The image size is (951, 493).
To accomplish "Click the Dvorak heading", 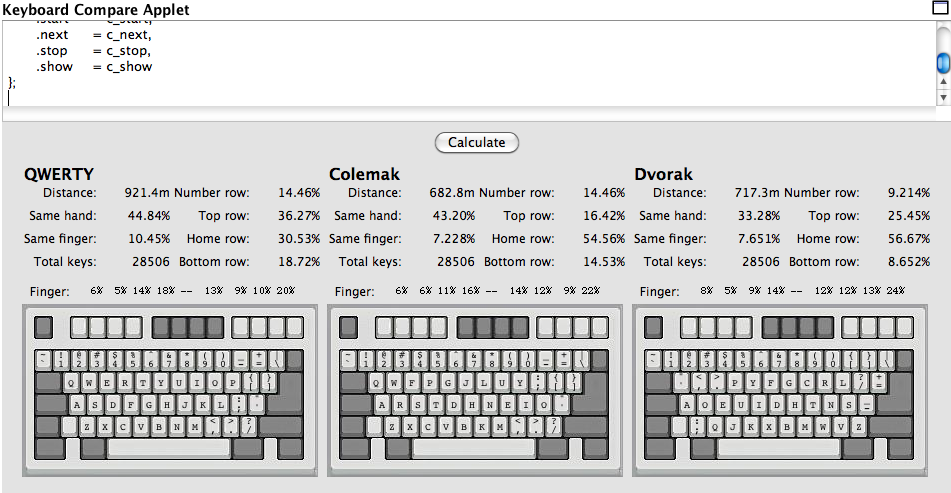I will pyautogui.click(x=663, y=174).
